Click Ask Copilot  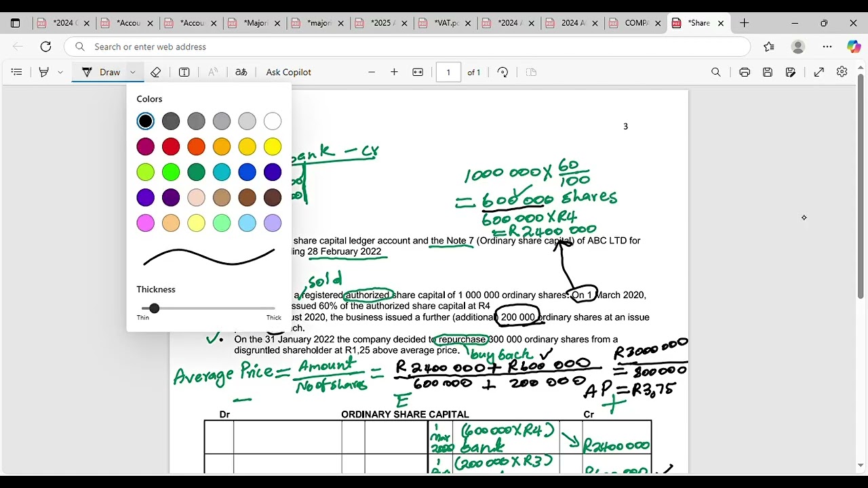289,72
